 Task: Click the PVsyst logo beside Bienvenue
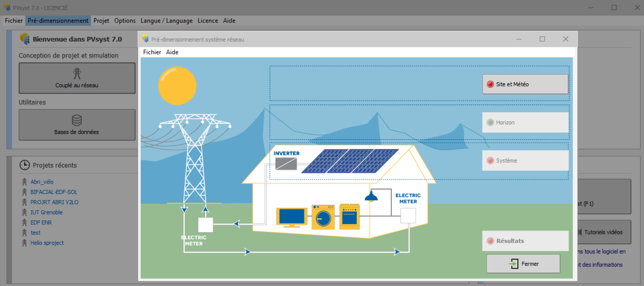tap(24, 39)
